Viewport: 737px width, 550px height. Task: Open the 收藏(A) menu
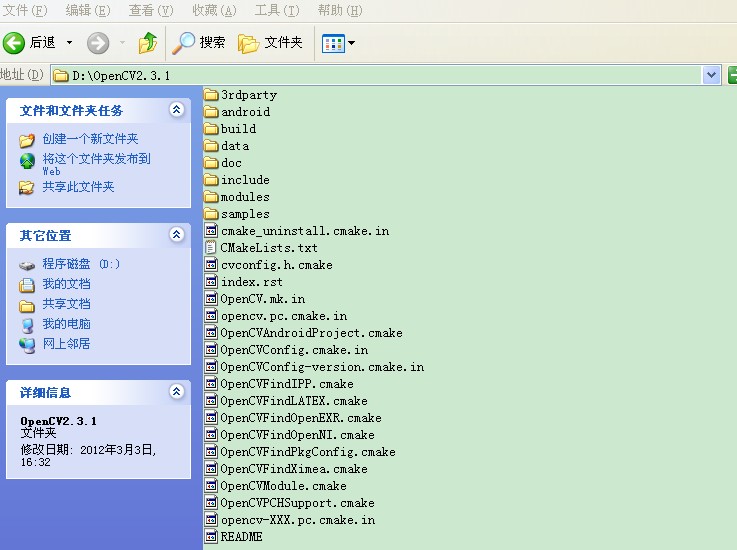point(214,10)
